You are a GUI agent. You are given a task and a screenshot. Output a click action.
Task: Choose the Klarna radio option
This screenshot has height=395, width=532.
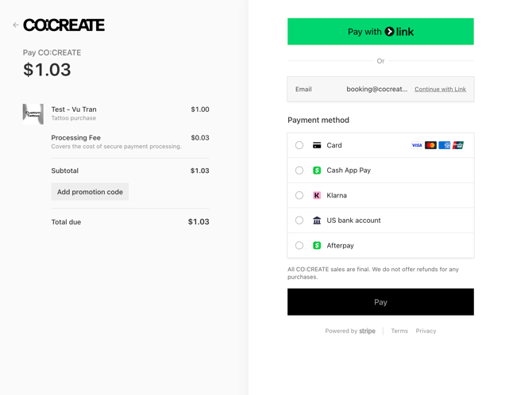coord(299,195)
